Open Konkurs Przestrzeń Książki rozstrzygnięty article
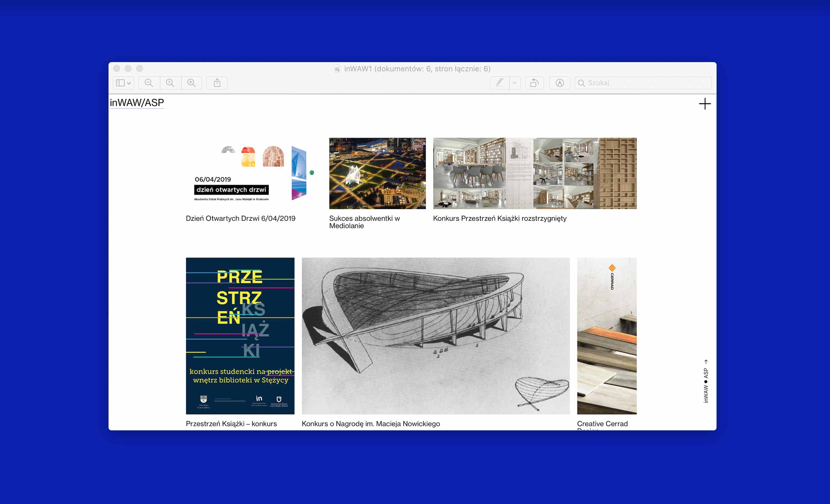Image resolution: width=830 pixels, height=504 pixels. (x=500, y=218)
